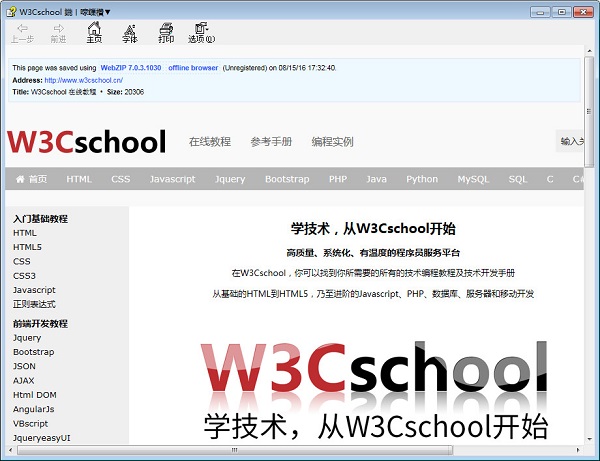Click the home icon in 首页 nav
The width and height of the screenshot is (600, 461).
(19, 180)
